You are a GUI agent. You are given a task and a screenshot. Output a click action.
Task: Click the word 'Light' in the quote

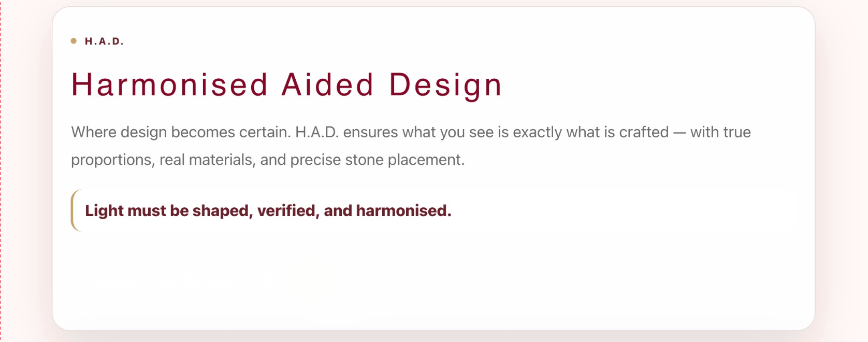(x=104, y=211)
